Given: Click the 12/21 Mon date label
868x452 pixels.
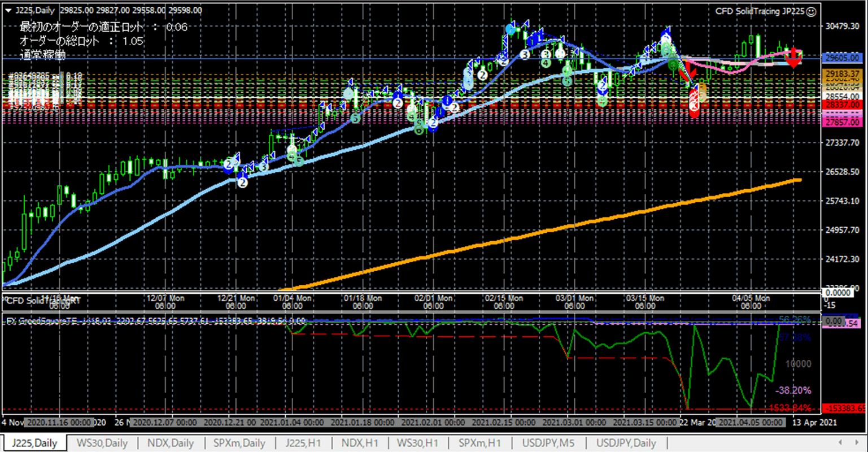Looking at the screenshot, I should (x=235, y=298).
